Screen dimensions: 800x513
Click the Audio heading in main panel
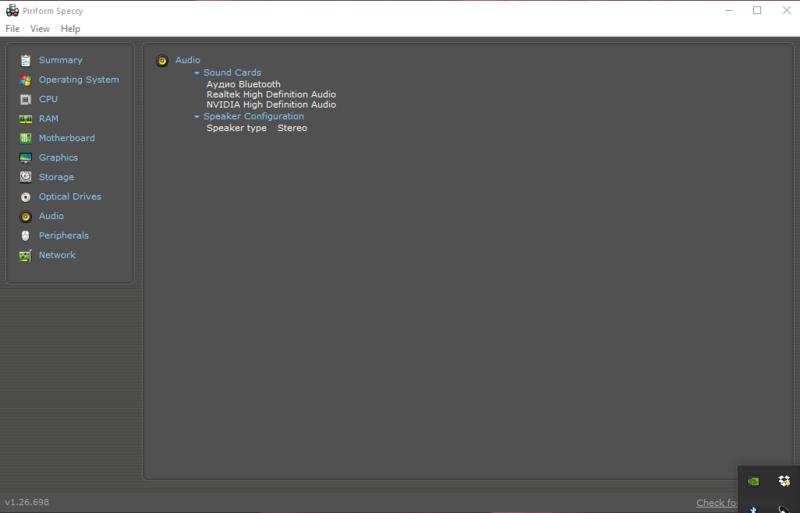(188, 60)
